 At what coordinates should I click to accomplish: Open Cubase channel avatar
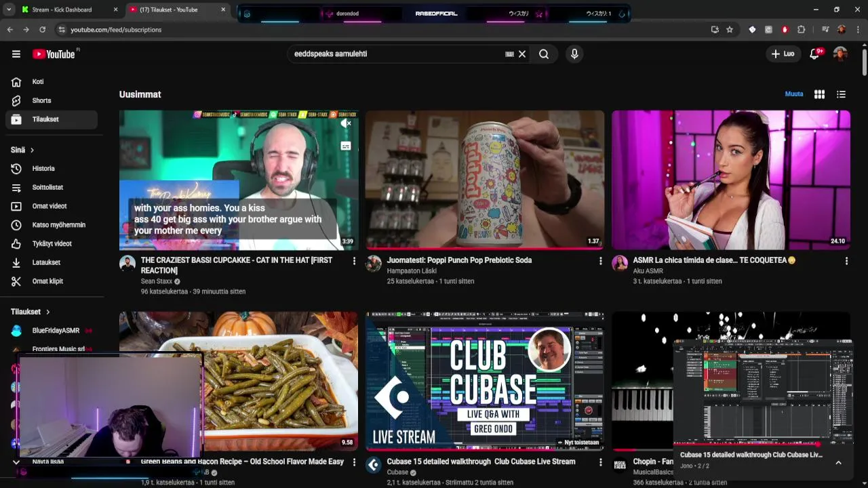click(x=374, y=465)
